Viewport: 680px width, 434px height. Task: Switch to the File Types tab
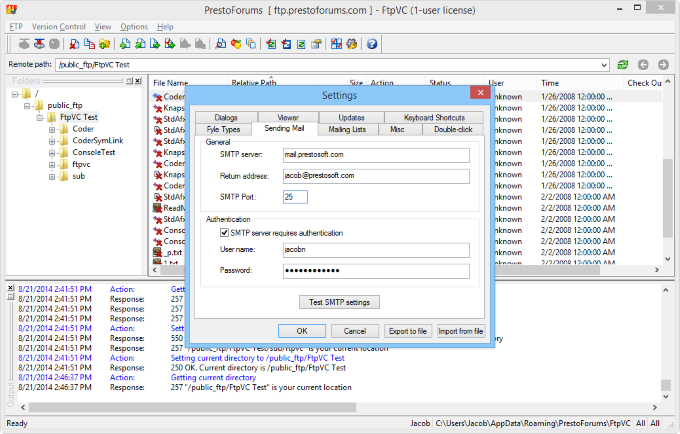tap(223, 129)
